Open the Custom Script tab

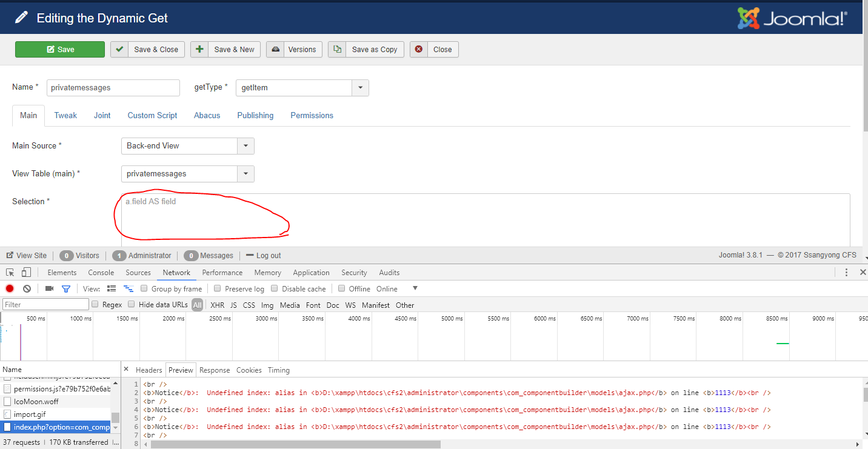point(153,115)
